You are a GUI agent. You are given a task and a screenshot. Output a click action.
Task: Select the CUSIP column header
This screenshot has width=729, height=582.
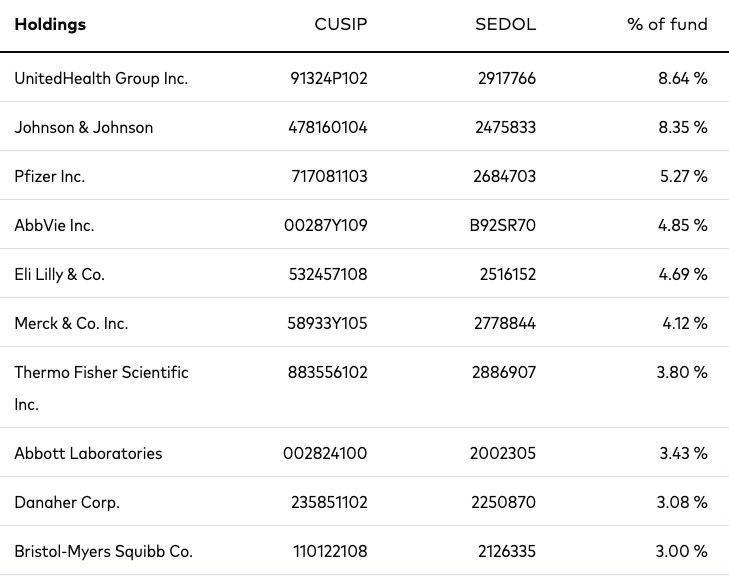pos(341,24)
